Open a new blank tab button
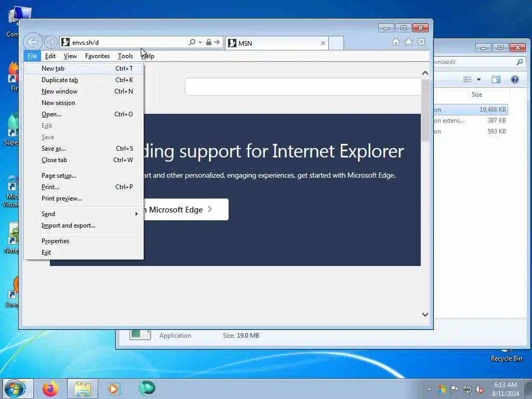Image resolution: width=532 pixels, height=399 pixels. coord(336,43)
